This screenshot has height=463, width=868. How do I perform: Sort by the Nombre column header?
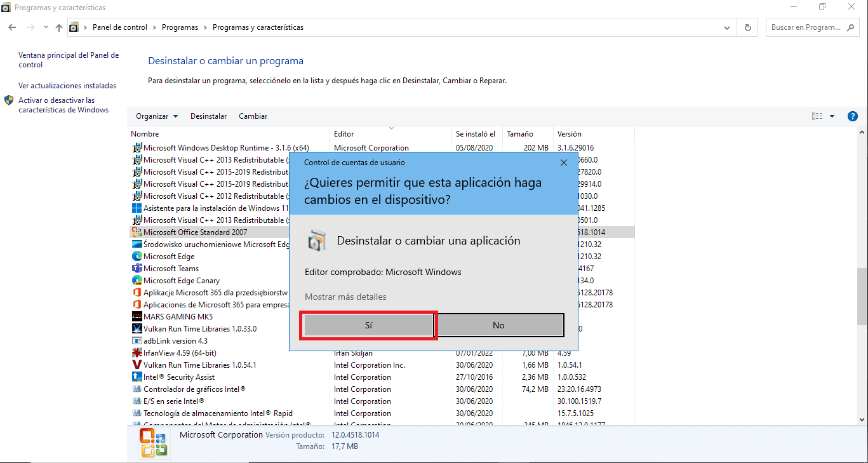point(229,134)
